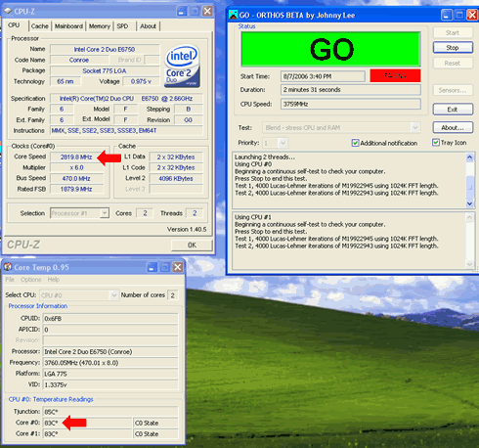Close the CPU-Z window

click(207, 11)
